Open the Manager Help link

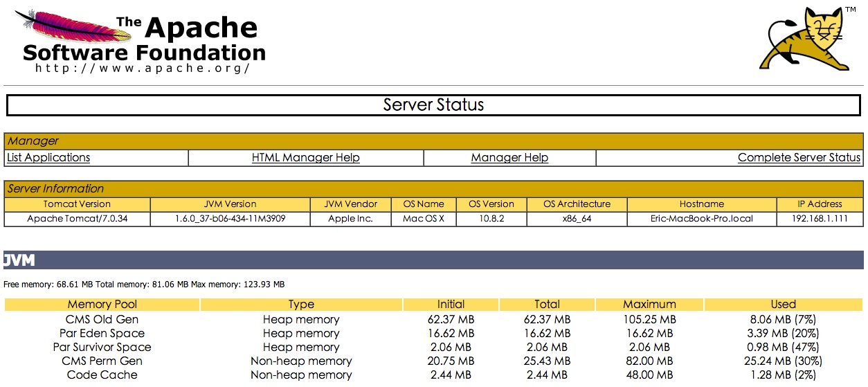click(509, 157)
